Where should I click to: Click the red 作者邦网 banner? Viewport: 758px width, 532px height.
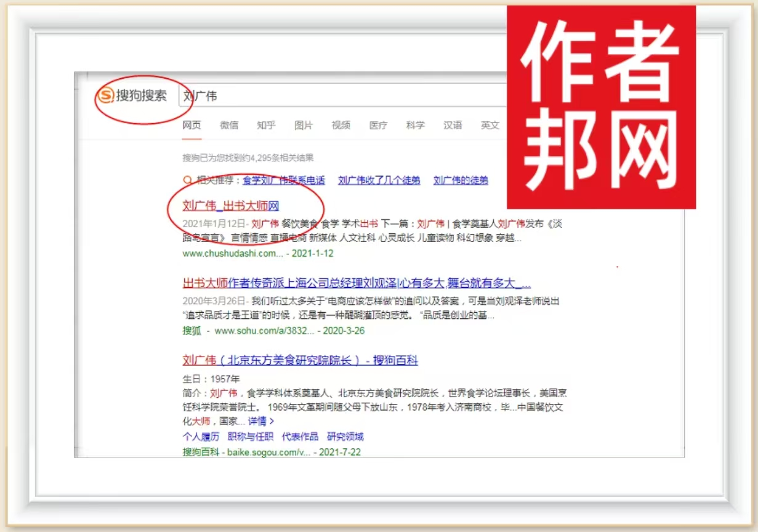(x=601, y=107)
